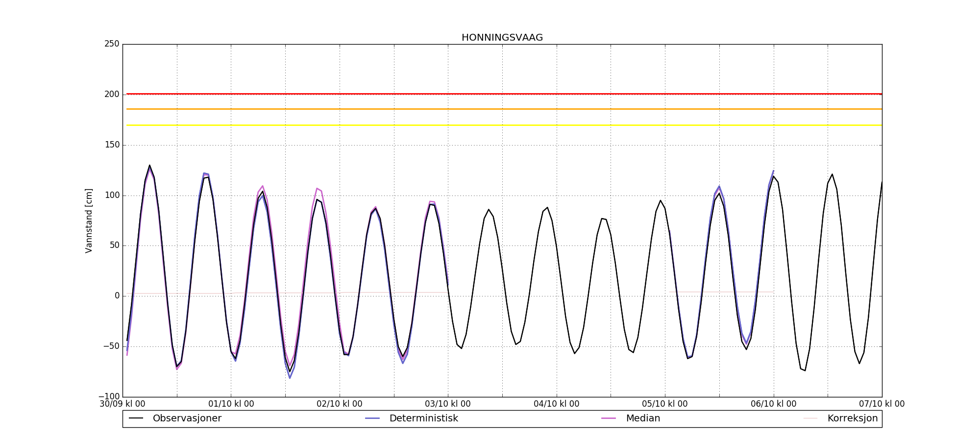Click the Vannstand [cm] y-axis label
The height and width of the screenshot is (441, 980).
point(89,220)
